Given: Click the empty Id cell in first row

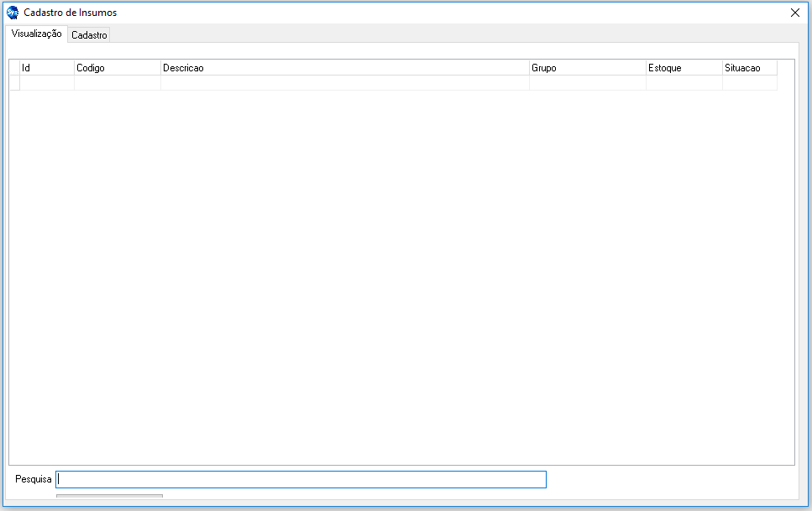Looking at the screenshot, I should (x=46, y=83).
